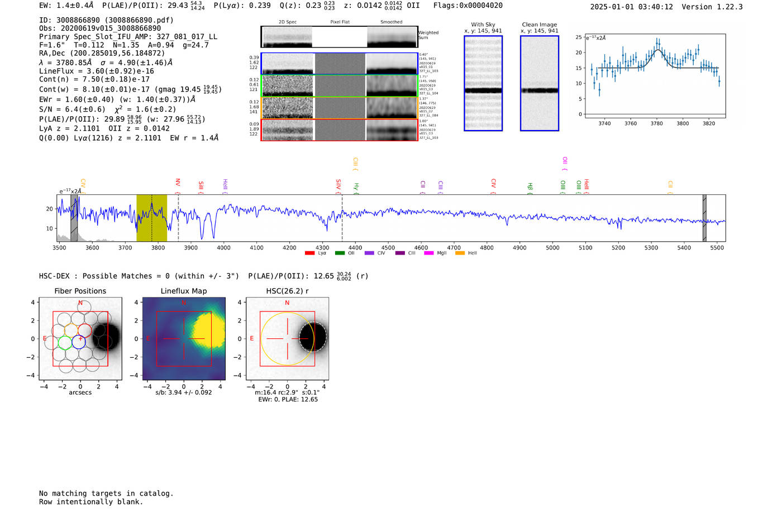Select the green fiber circle in Fiber Positions
The width and height of the screenshot is (782, 532).
click(x=65, y=342)
